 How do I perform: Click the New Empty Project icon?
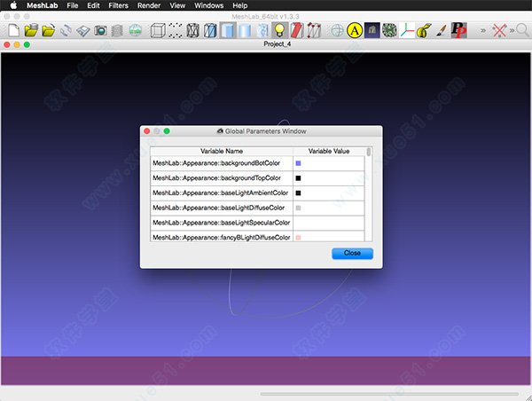click(x=13, y=30)
